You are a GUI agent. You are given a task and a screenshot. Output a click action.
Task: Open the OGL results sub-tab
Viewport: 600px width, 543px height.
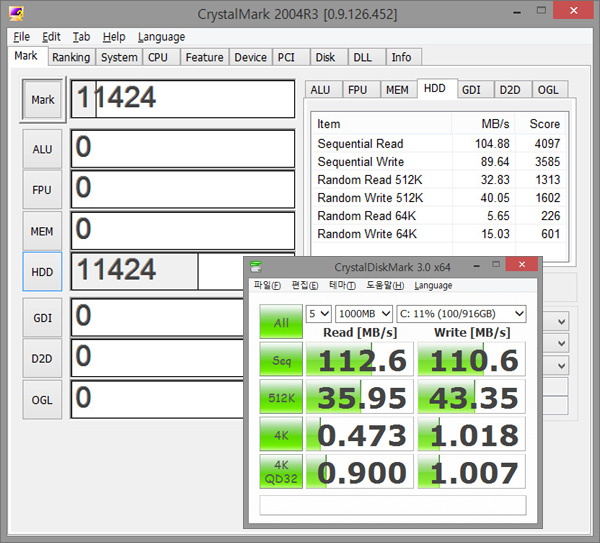point(548,90)
